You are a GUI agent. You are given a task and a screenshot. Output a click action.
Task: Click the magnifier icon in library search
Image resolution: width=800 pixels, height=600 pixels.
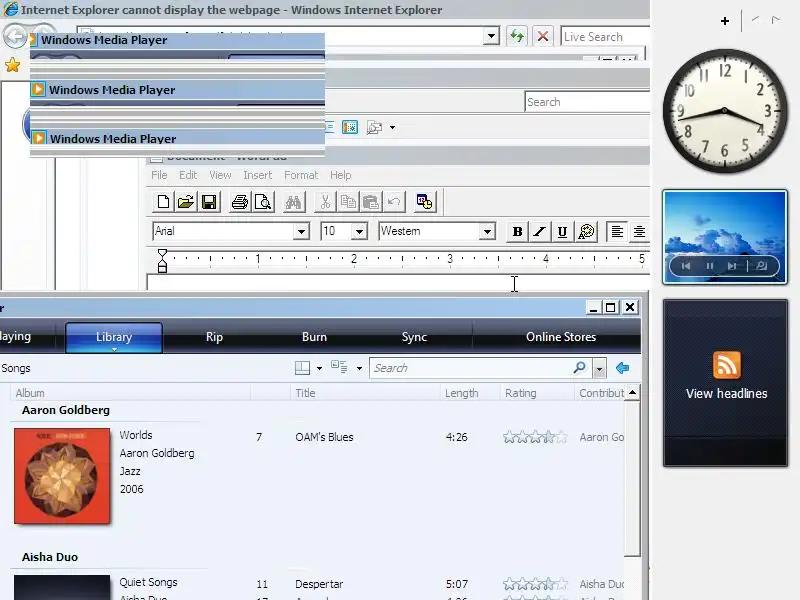click(x=580, y=367)
